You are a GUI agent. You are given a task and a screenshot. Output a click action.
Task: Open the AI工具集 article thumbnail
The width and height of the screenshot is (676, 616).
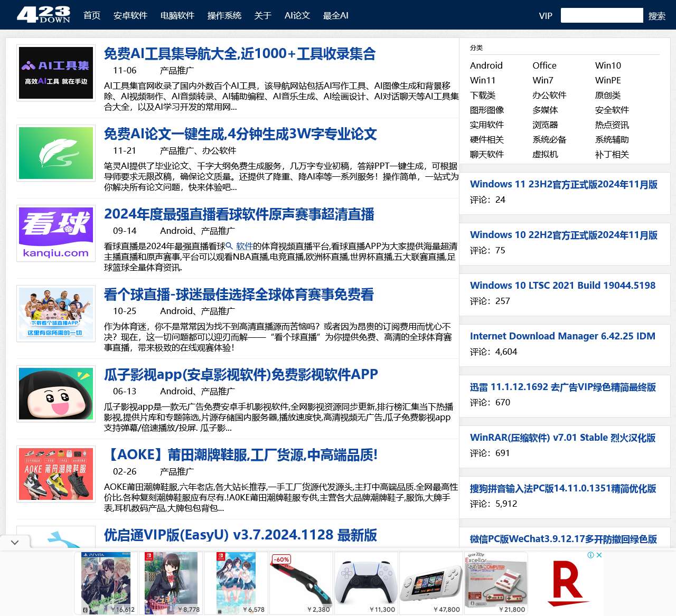click(56, 73)
